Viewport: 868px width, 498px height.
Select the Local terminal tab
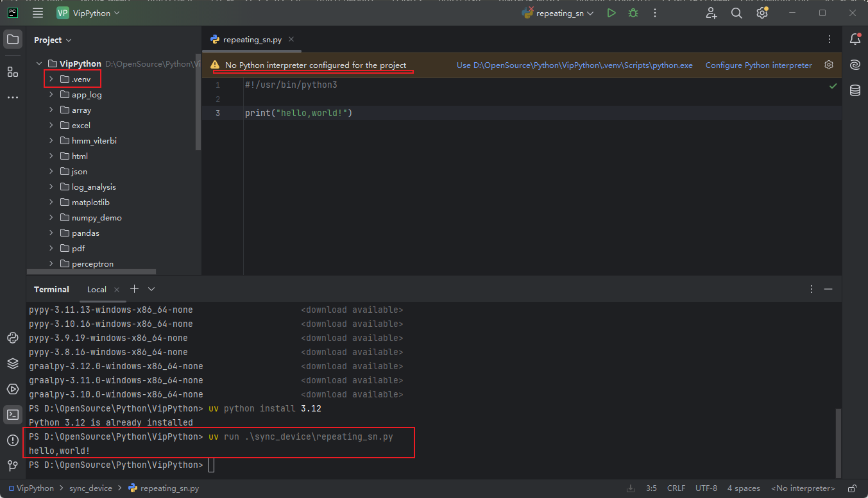click(97, 289)
